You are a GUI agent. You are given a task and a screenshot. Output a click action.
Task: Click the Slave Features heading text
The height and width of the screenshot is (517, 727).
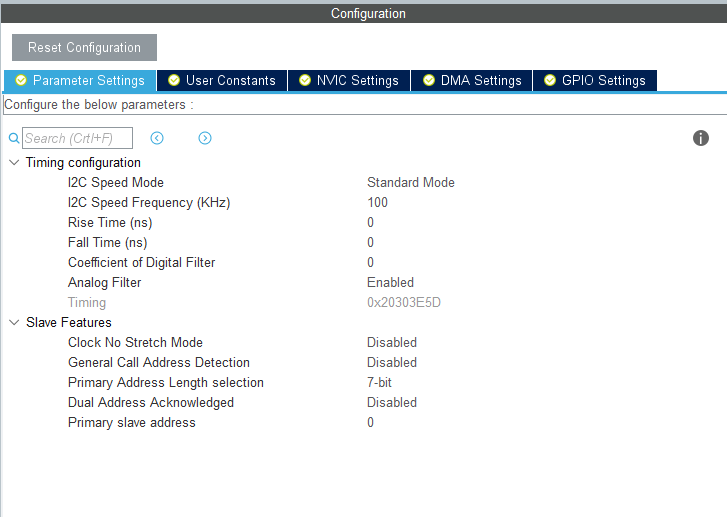(x=69, y=322)
